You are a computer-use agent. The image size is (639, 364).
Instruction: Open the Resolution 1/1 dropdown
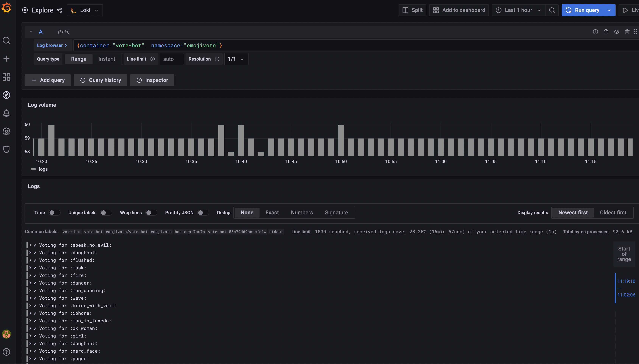236,59
